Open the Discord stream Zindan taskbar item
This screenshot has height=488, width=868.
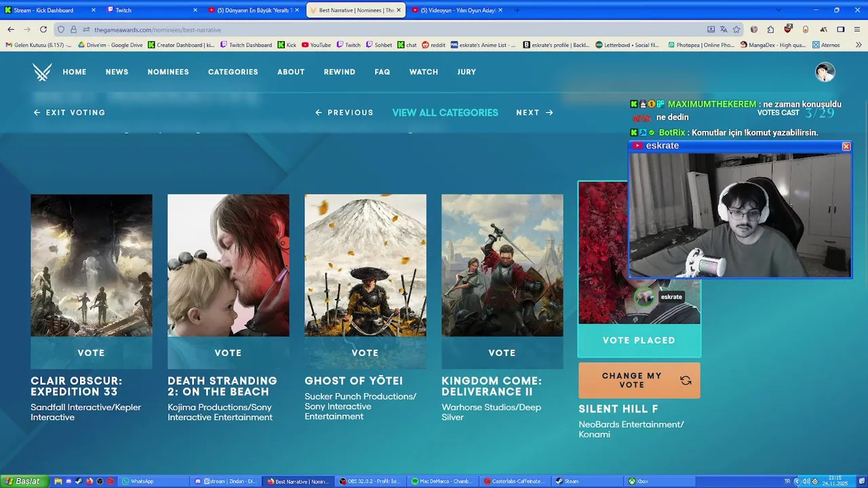coord(226,481)
